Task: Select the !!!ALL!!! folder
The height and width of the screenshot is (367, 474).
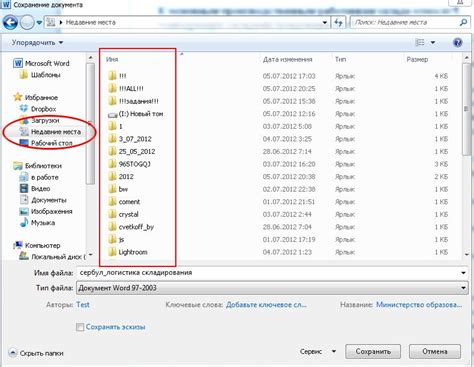Action: tap(126, 89)
